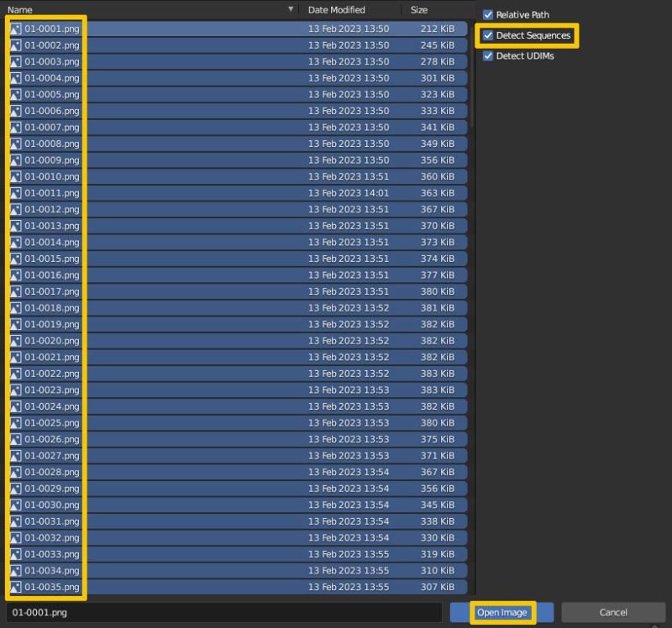Toggle the Detect Sequences checkbox

point(488,35)
